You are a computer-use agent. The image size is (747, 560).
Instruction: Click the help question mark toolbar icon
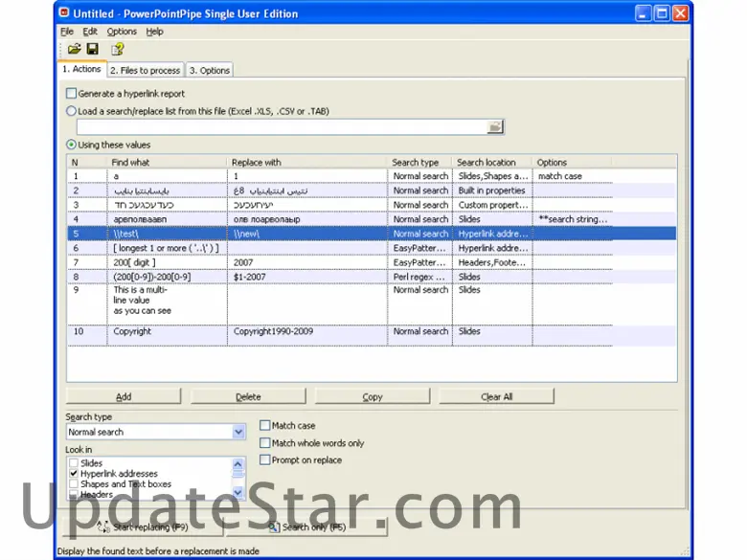coord(117,49)
